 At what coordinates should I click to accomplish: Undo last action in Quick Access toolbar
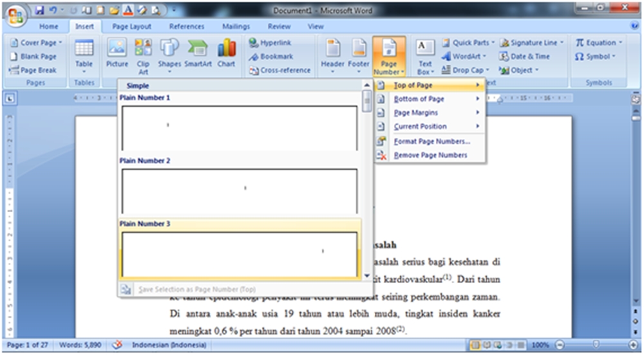[53, 10]
